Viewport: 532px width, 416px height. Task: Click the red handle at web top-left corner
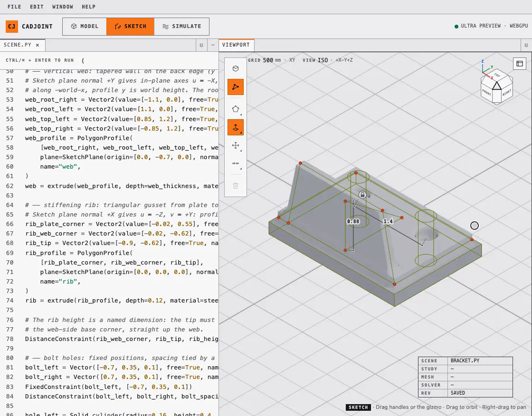point(300,163)
